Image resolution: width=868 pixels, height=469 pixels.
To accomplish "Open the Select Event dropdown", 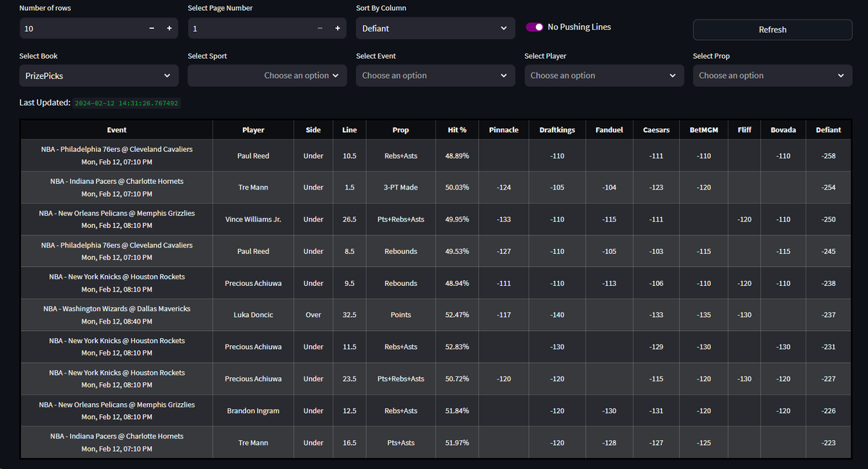I will (435, 75).
